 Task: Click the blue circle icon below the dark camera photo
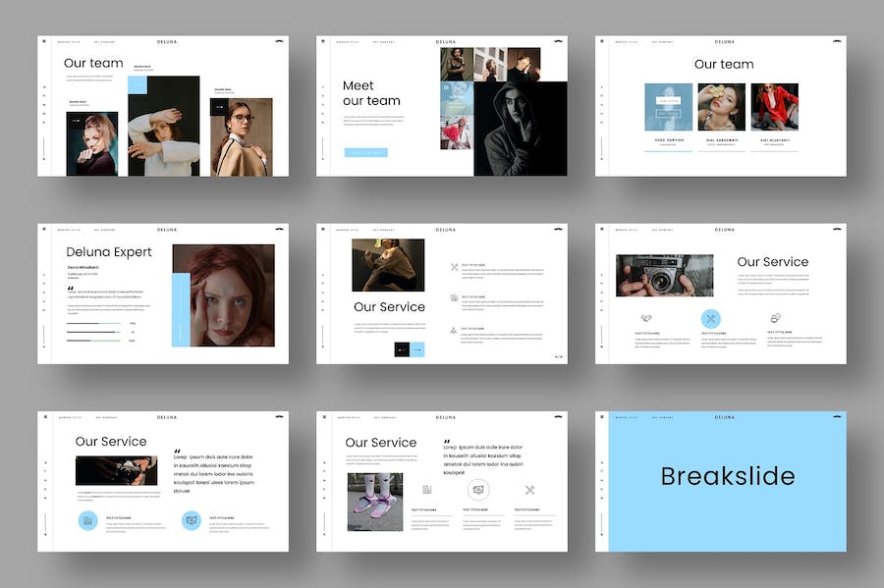[87, 520]
